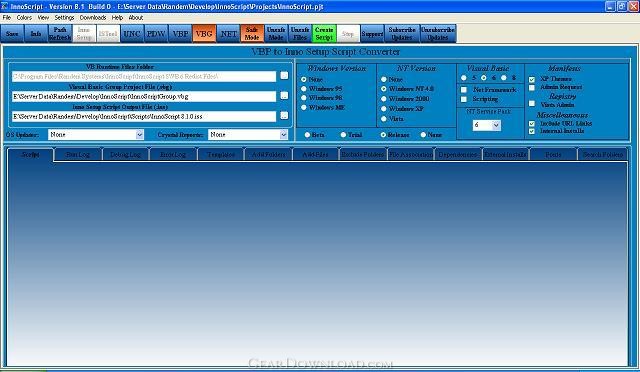Switch to the Run Log tab
Viewport: 640px width, 372px height.
coord(78,155)
